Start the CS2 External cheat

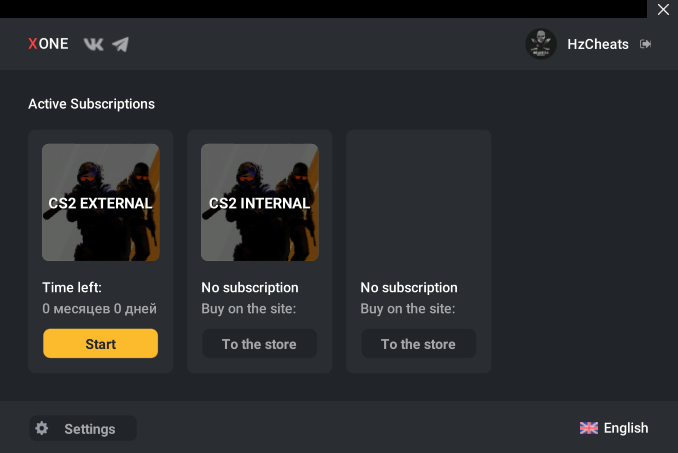(100, 344)
